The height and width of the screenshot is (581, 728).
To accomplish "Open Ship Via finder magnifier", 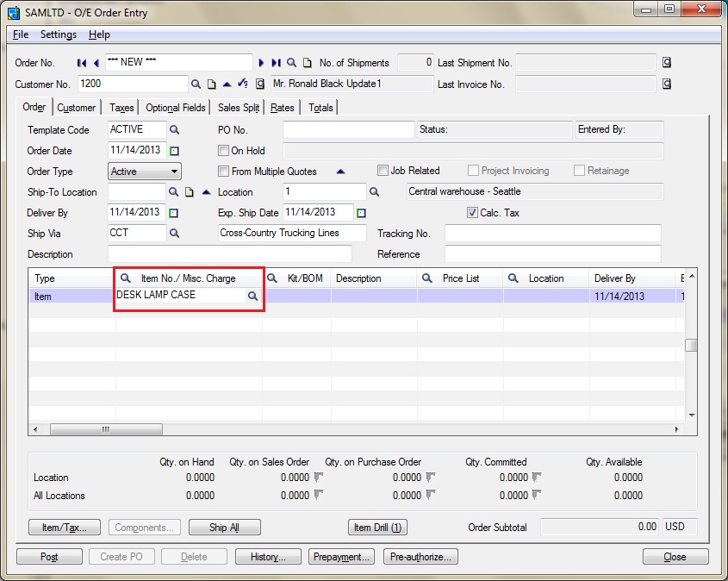I will tap(174, 233).
